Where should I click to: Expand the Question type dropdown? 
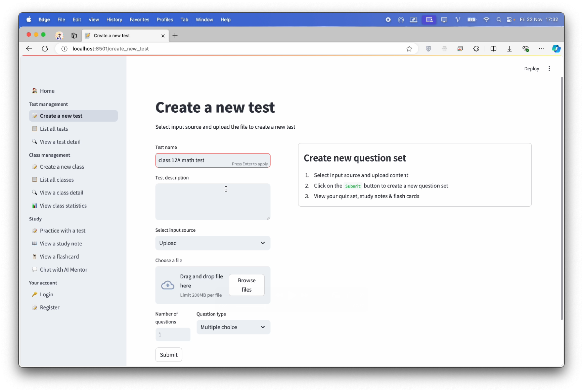[x=233, y=327]
